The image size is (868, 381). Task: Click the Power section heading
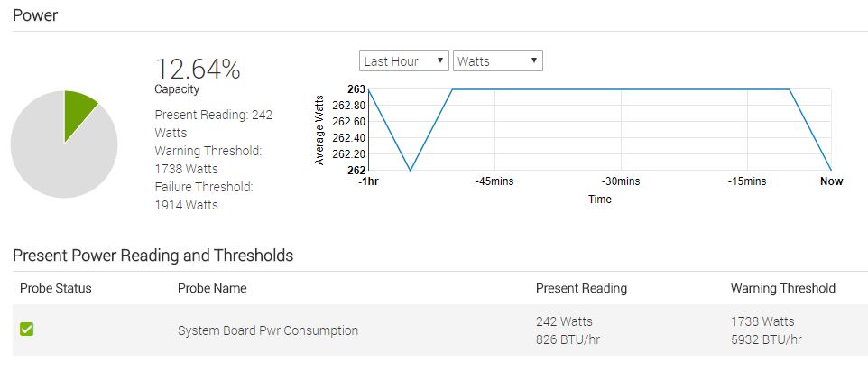coord(35,15)
